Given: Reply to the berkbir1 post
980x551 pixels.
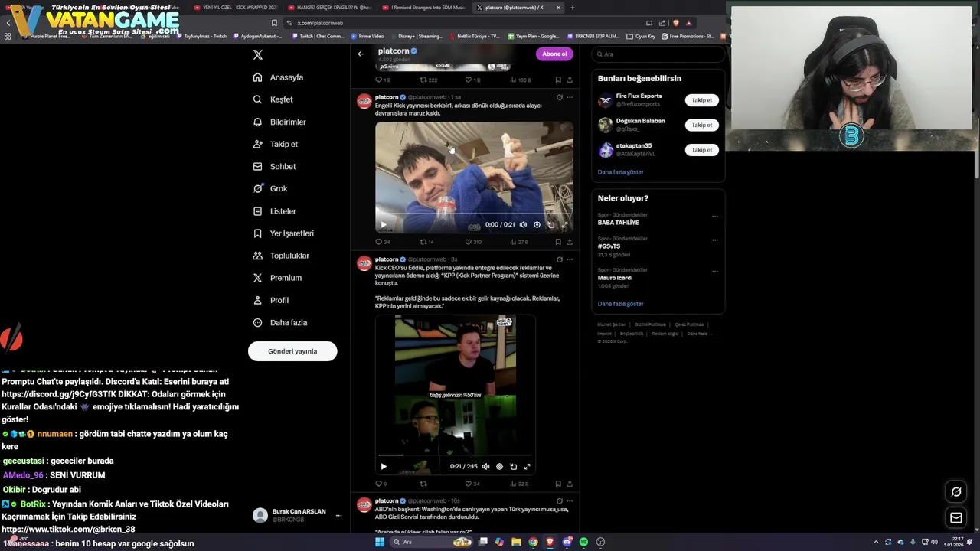Looking at the screenshot, I should click(382, 242).
